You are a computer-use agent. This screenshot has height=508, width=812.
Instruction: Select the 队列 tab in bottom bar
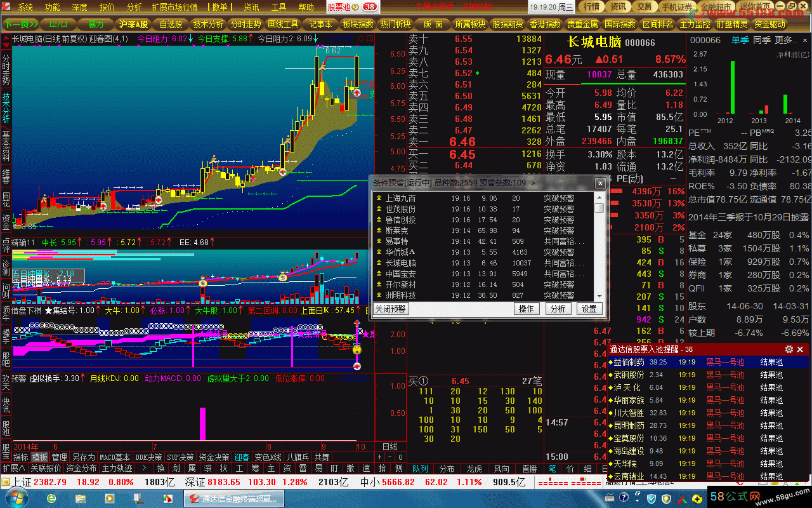pos(420,469)
